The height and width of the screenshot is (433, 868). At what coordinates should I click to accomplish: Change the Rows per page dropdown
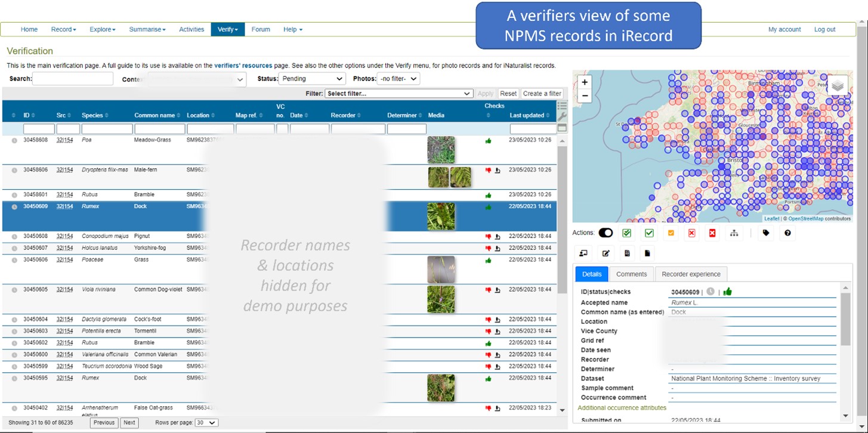pos(207,422)
